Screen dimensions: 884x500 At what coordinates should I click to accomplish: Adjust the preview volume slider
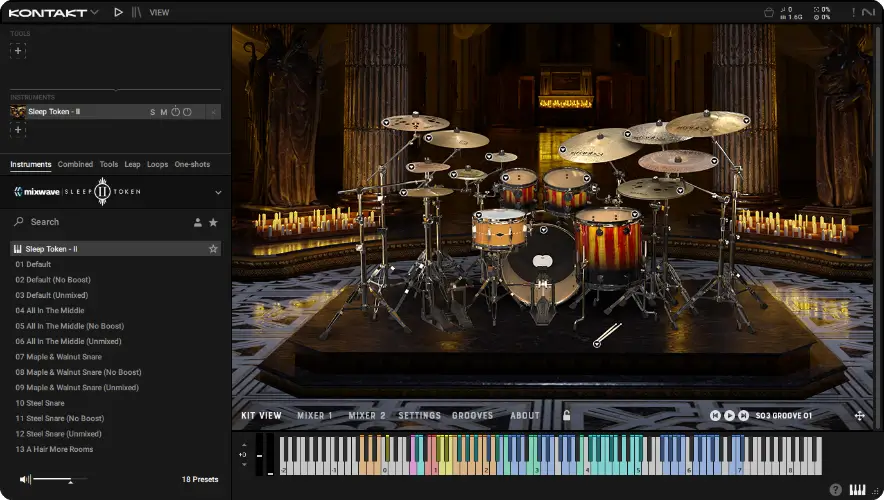tap(70, 480)
